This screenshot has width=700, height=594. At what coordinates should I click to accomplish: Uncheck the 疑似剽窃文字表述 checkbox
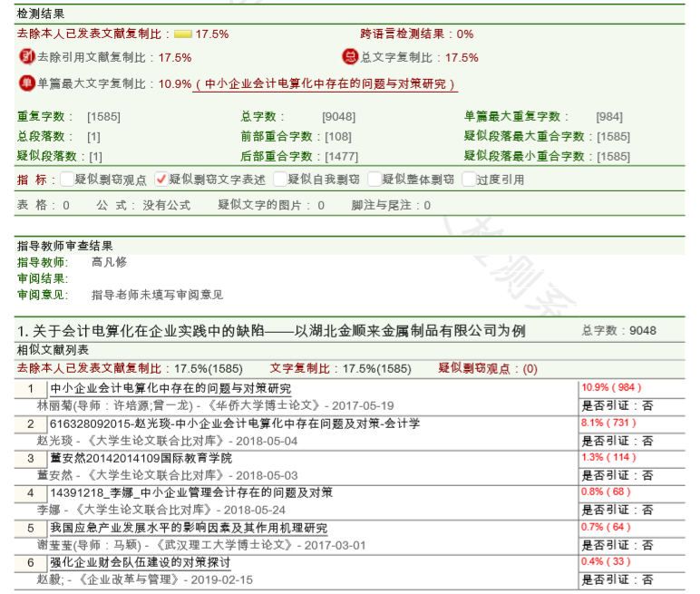[x=161, y=179]
